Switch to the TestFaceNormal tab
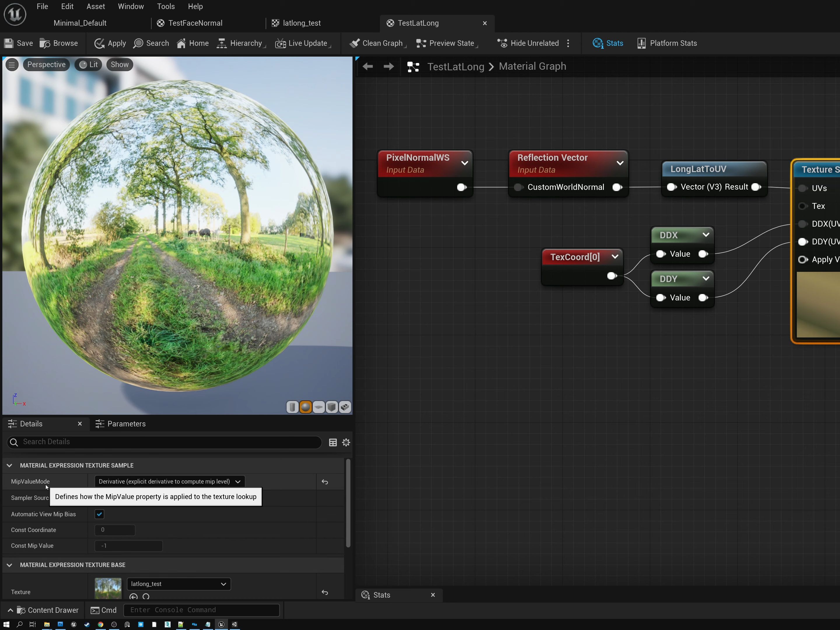This screenshot has height=630, width=840. pos(190,23)
